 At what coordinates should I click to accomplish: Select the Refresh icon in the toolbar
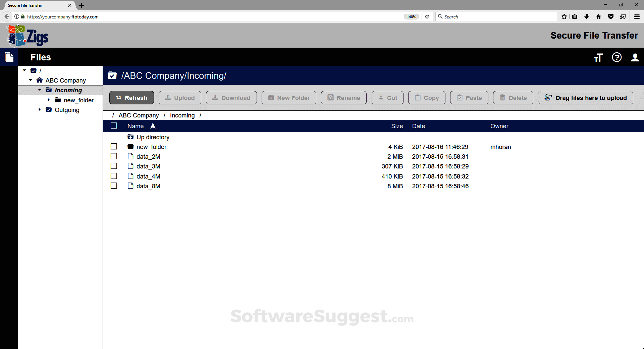pyautogui.click(x=119, y=98)
